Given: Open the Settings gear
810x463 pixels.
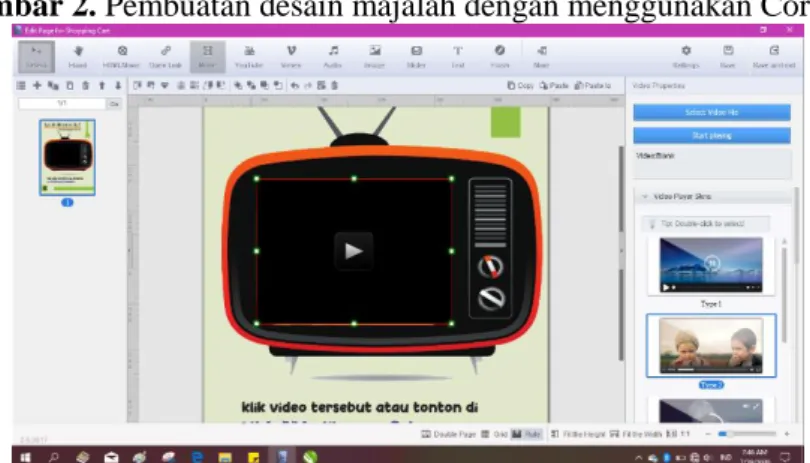Looking at the screenshot, I should 686,57.
